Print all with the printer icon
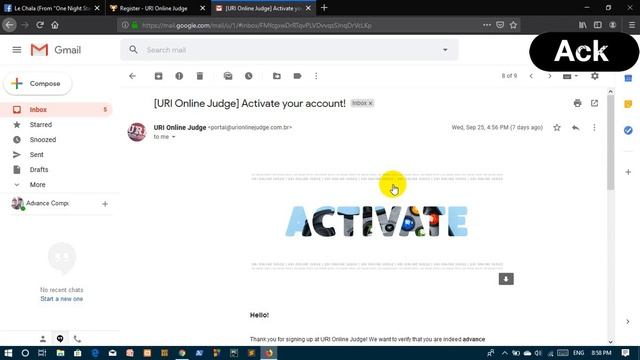The height and width of the screenshot is (360, 640). tap(577, 103)
